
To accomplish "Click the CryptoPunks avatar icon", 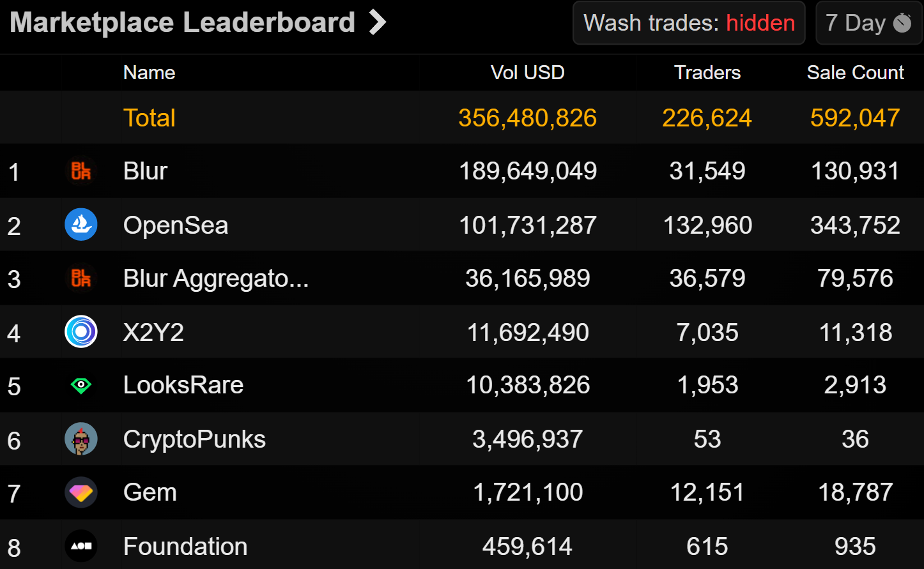I will pyautogui.click(x=81, y=439).
